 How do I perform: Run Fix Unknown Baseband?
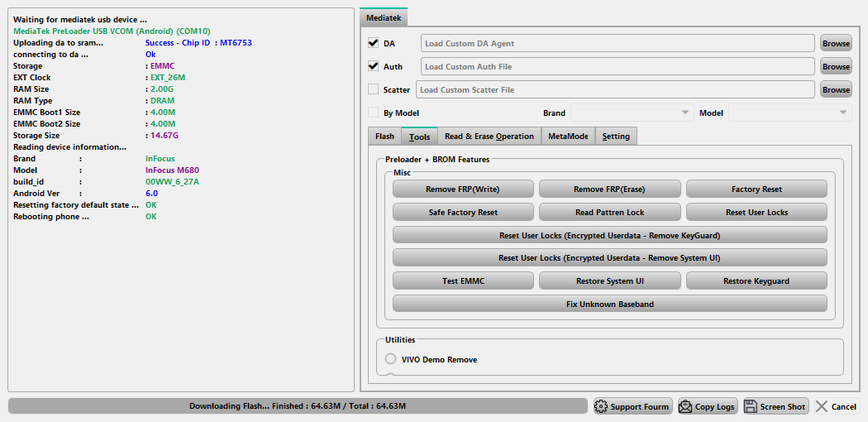[609, 304]
